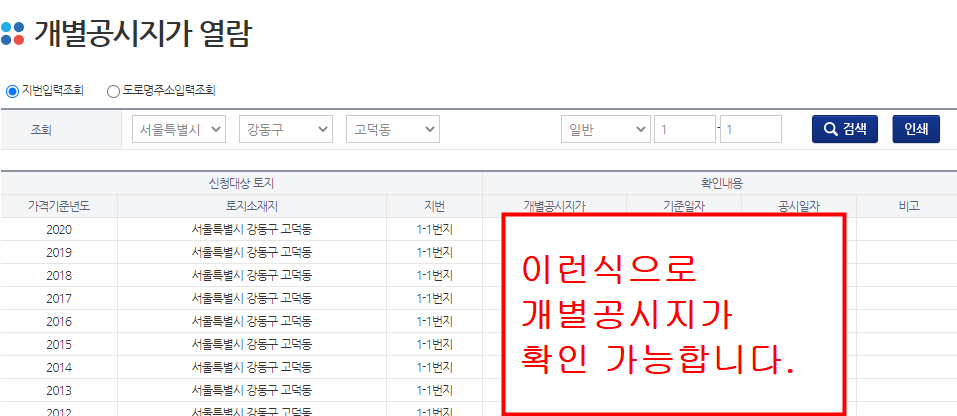Click the address cell in the 2014 row

click(x=251, y=367)
